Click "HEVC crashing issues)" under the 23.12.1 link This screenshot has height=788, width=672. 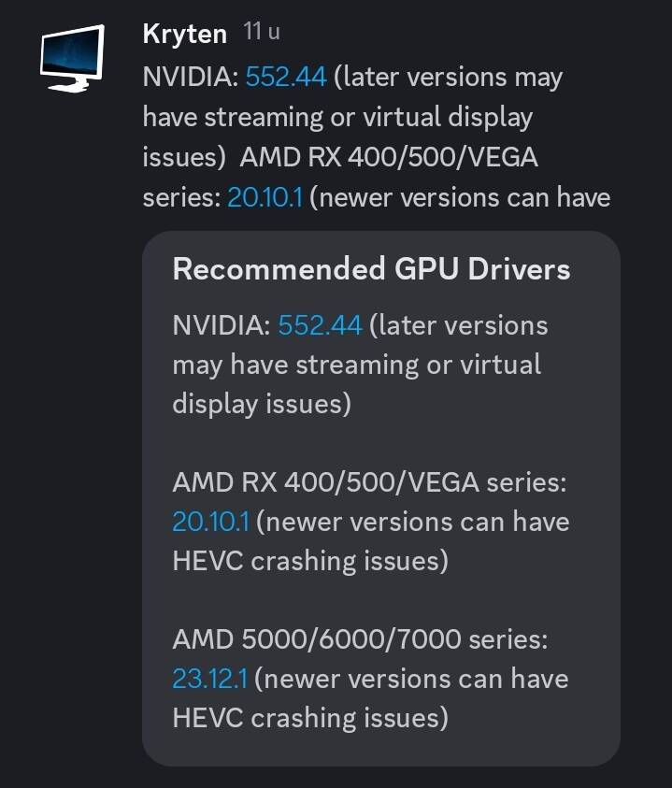[x=309, y=718]
